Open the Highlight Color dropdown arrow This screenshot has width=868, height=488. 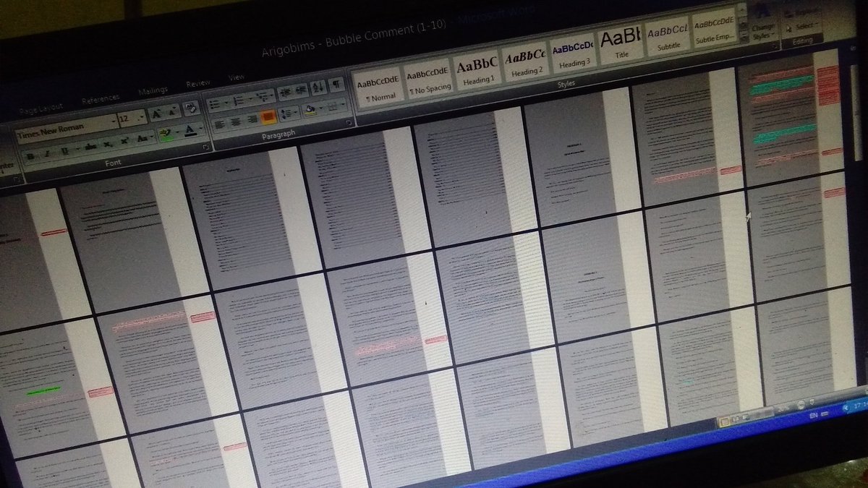click(x=178, y=132)
